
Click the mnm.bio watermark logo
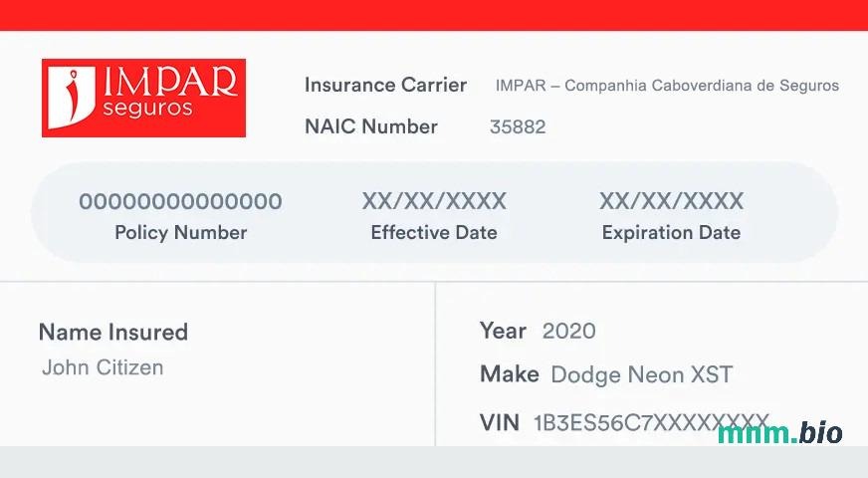click(779, 432)
